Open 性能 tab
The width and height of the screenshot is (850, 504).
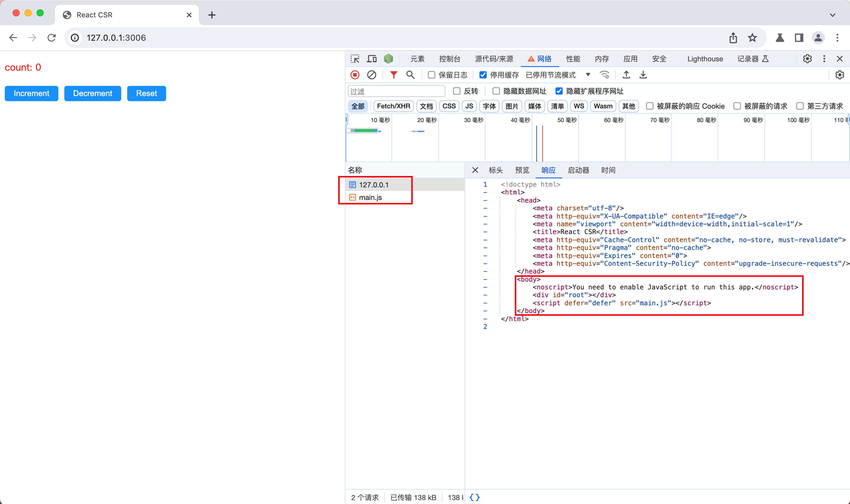573,59
